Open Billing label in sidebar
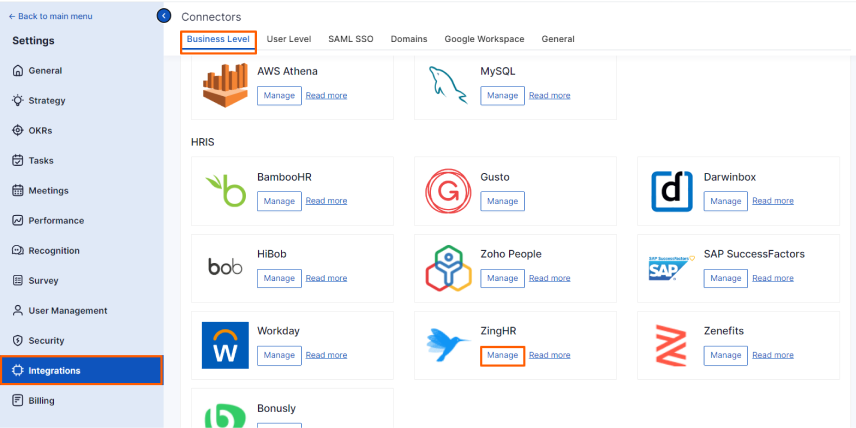The width and height of the screenshot is (856, 428). [x=41, y=401]
